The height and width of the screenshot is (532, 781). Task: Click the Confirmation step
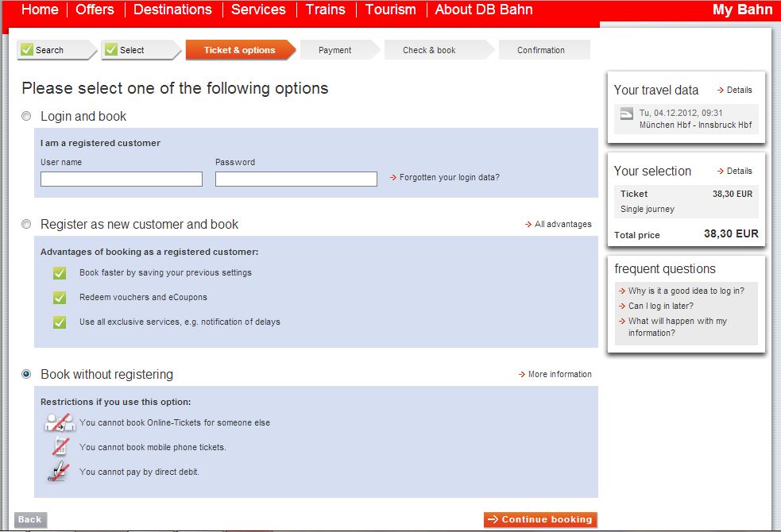[x=544, y=50]
